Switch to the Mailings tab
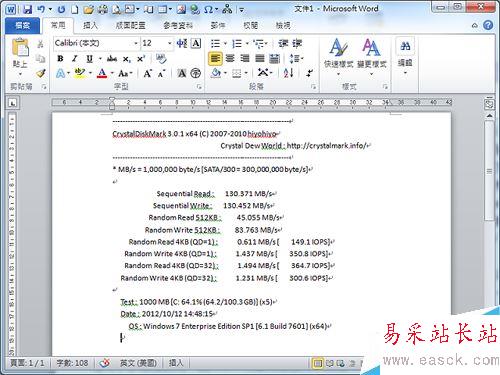Viewport: 500px width, 375px height. point(218,25)
